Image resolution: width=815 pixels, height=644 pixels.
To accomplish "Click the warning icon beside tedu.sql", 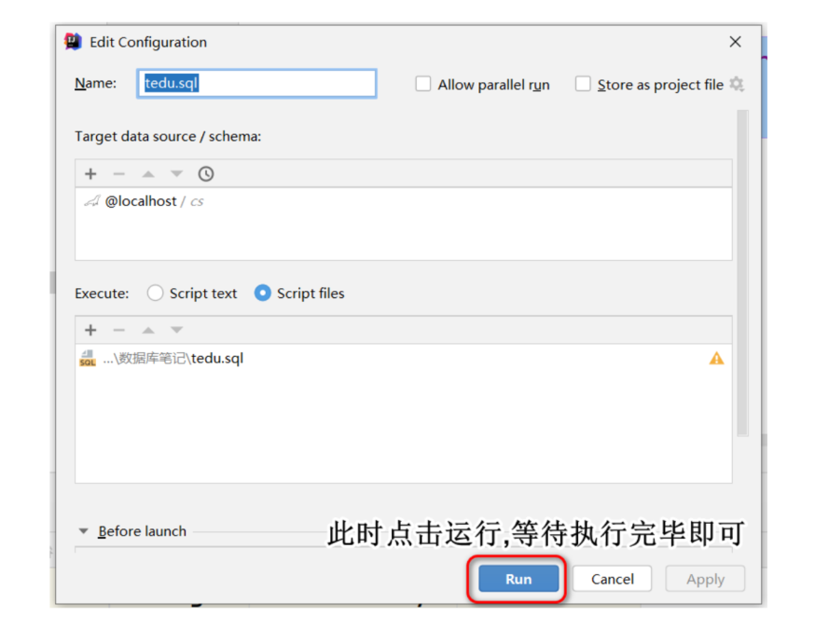I will point(716,359).
